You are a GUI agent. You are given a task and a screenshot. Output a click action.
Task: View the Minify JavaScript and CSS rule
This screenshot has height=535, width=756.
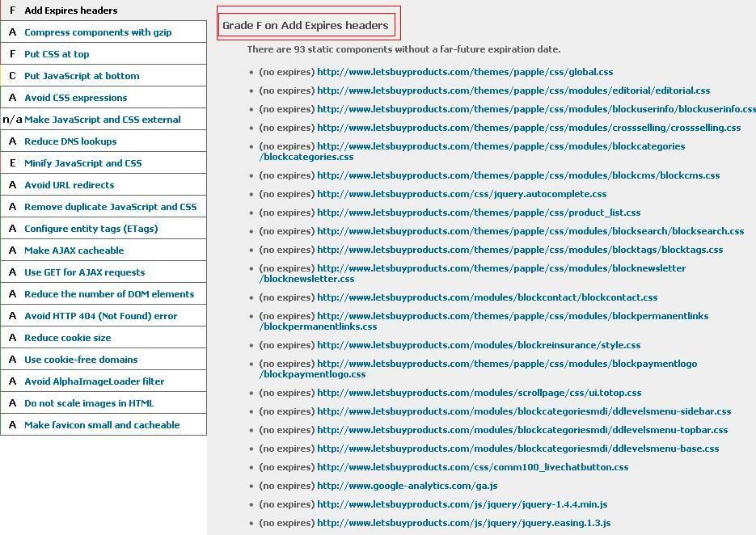click(x=82, y=163)
